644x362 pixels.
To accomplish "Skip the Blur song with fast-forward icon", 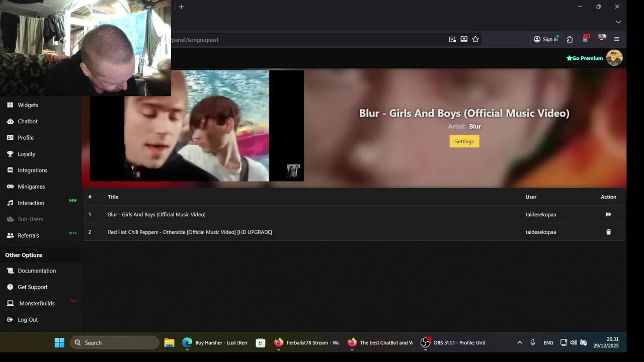I will tap(608, 215).
